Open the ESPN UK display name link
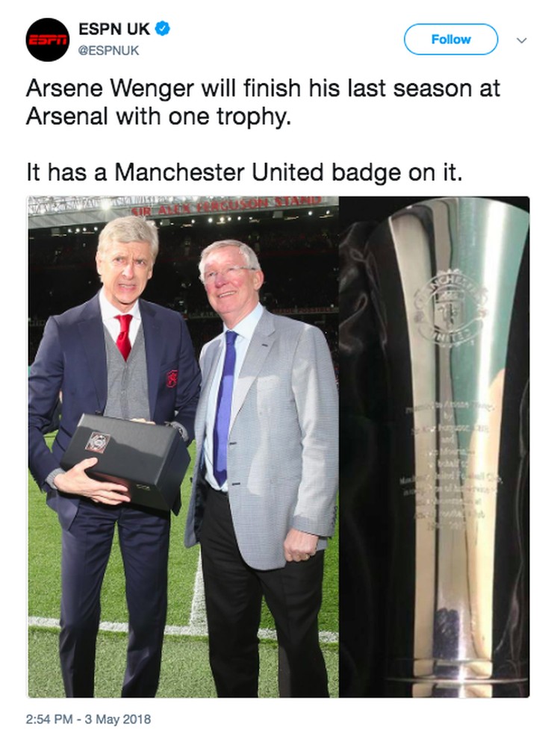Screen dimensions: 560x736 click(x=114, y=29)
